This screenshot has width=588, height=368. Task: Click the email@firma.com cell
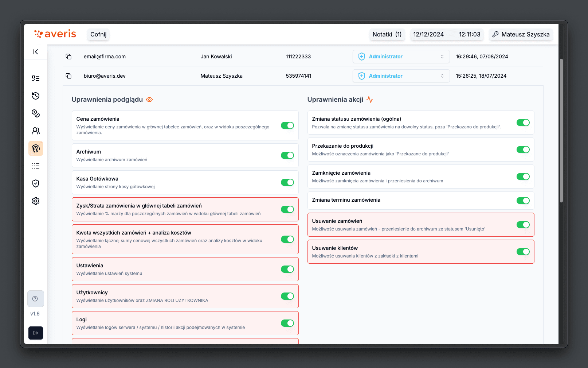[x=105, y=57]
